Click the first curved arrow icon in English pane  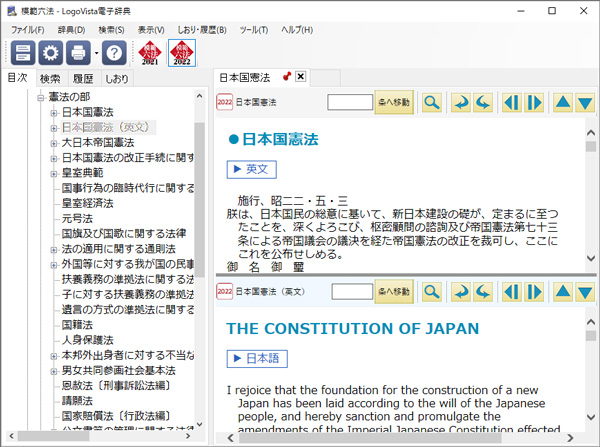coord(461,292)
